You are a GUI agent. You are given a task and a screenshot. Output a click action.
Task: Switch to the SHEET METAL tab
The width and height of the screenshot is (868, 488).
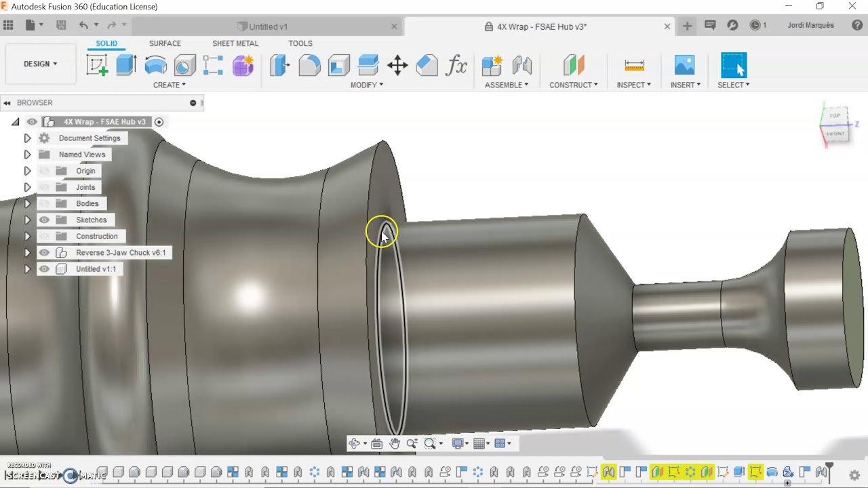[x=235, y=43]
